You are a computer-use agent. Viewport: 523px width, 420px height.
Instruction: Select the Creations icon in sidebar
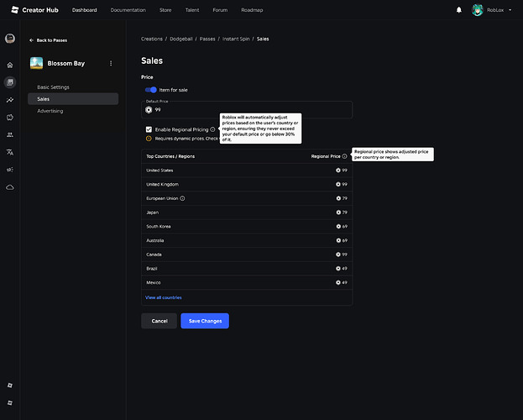(x=10, y=82)
